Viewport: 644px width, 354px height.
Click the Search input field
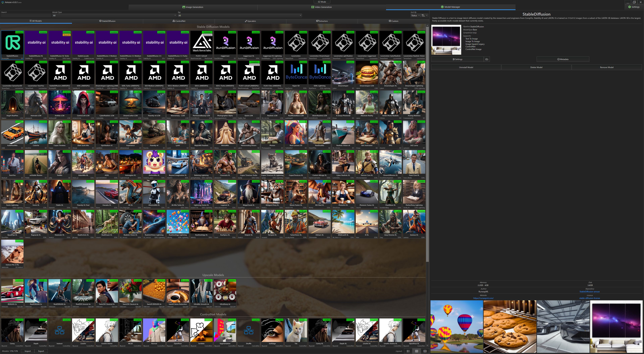26,15
